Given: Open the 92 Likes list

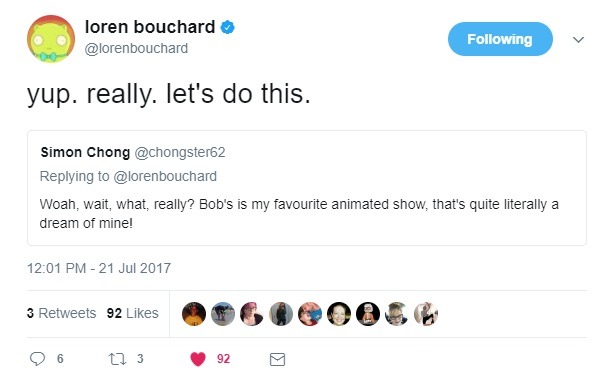Looking at the screenshot, I should click(x=133, y=313).
